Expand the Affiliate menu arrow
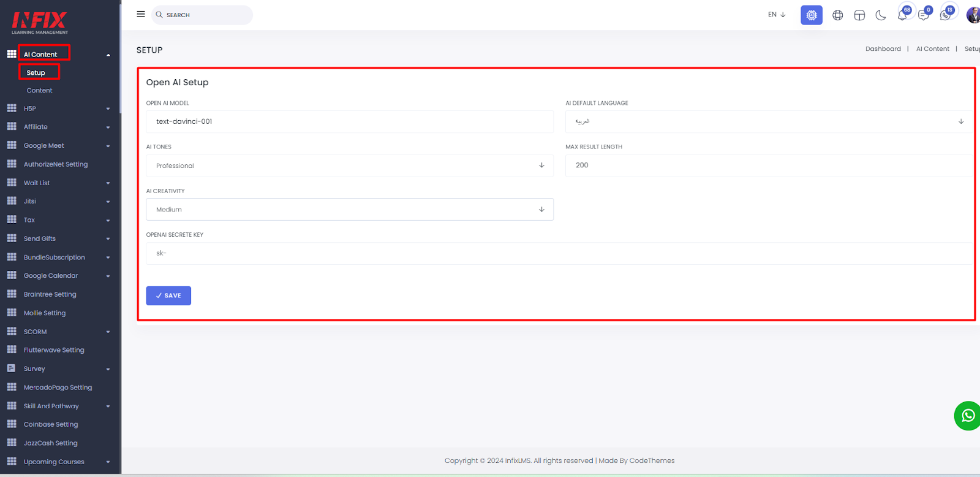This screenshot has height=477, width=980. [108, 128]
